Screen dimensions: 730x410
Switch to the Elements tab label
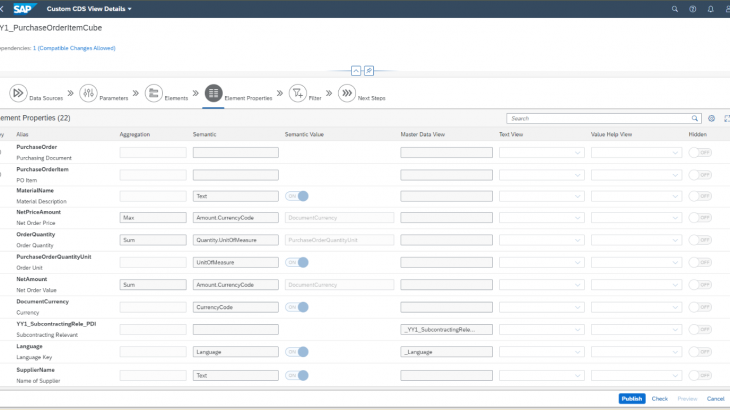point(176,98)
